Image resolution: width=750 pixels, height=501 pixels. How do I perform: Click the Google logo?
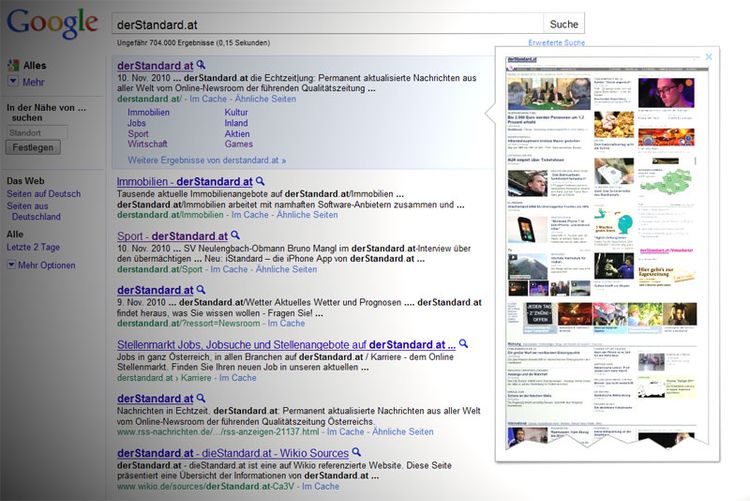click(x=52, y=22)
